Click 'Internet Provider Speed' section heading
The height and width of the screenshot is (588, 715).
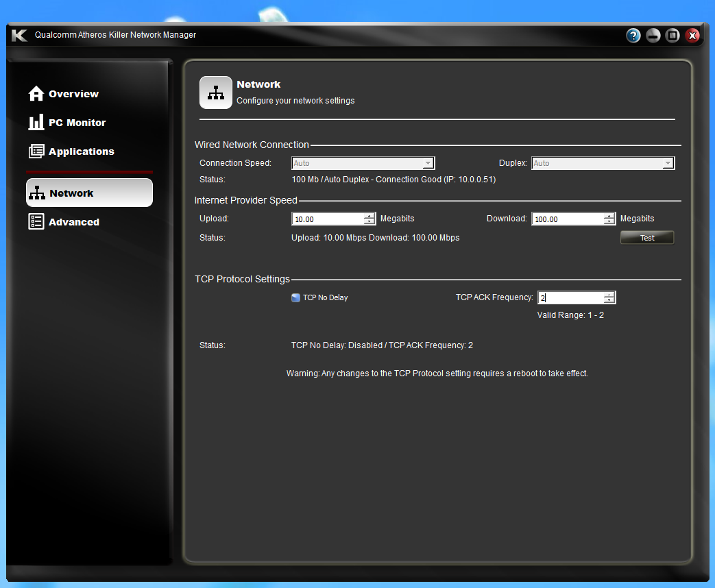click(x=246, y=201)
